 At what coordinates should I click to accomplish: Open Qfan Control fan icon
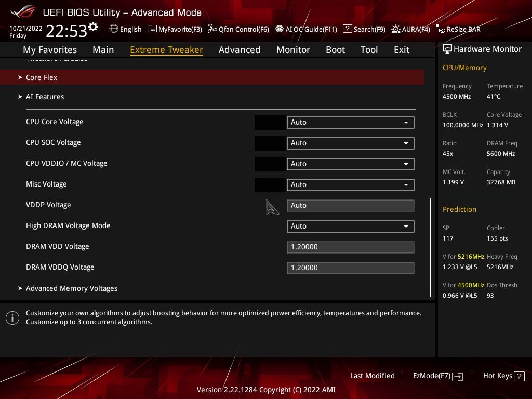(212, 29)
